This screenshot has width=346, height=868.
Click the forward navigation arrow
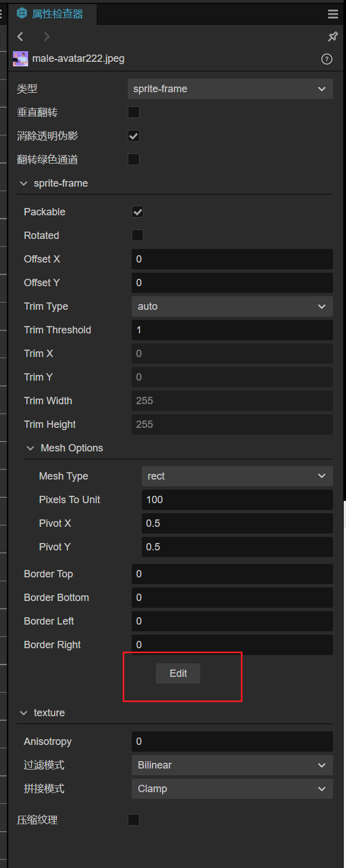(x=47, y=37)
